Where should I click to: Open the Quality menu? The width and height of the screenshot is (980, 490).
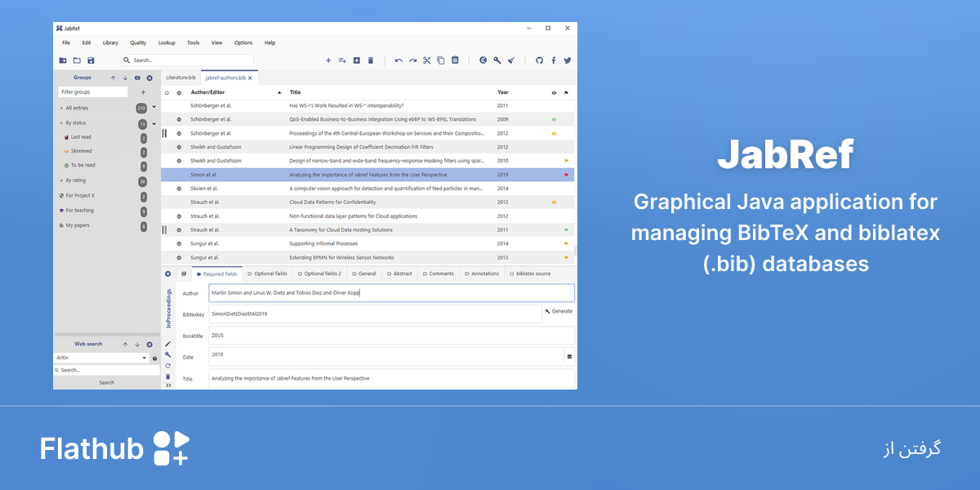click(x=138, y=42)
